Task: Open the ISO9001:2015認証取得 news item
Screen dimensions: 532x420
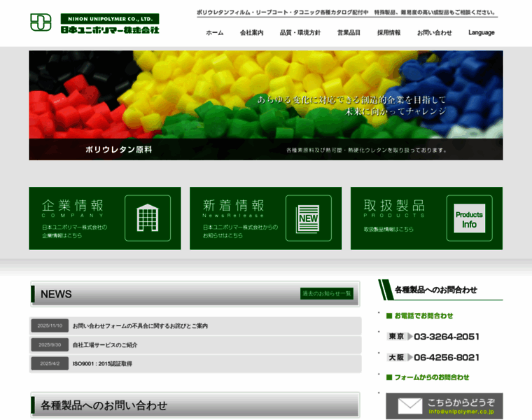Action: 102,364
